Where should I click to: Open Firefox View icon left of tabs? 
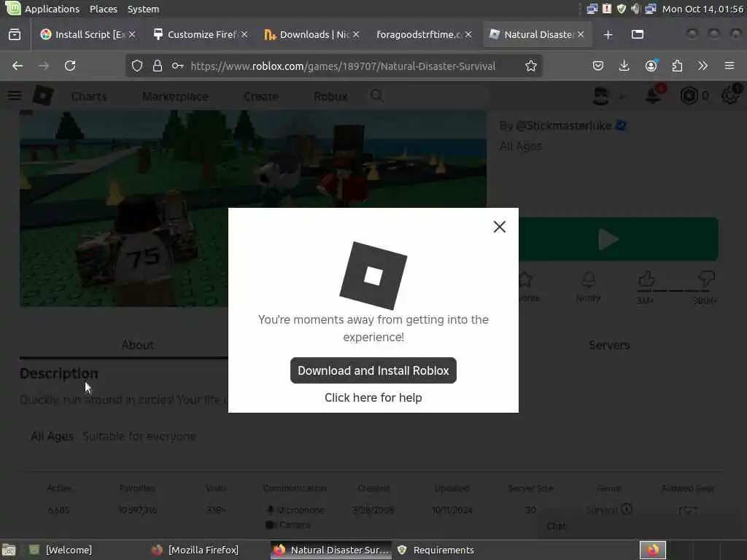click(15, 35)
